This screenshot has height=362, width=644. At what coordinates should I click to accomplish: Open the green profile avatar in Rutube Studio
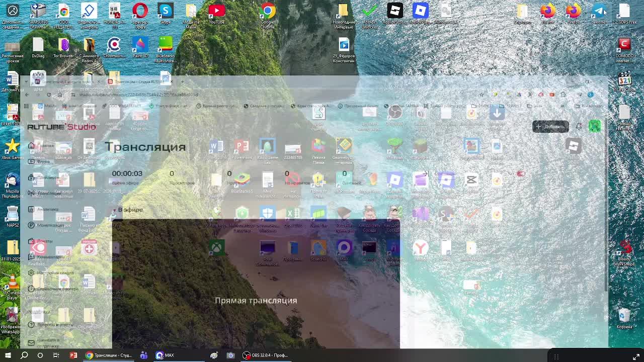coord(595,126)
